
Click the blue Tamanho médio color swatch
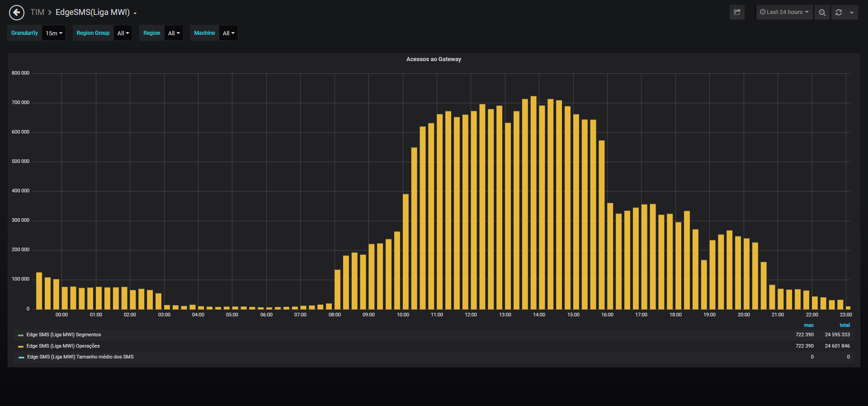click(x=21, y=358)
